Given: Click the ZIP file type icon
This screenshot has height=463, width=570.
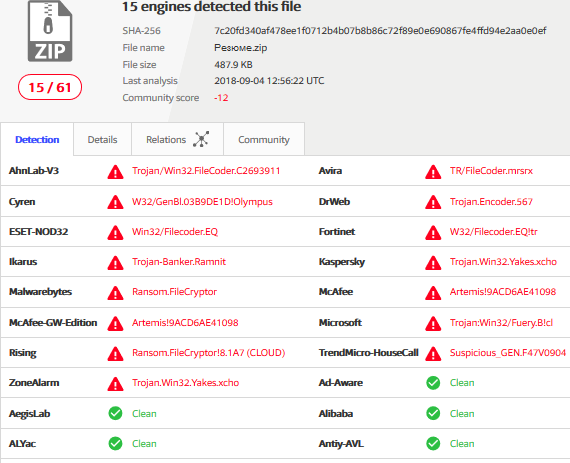Looking at the screenshot, I should (50, 31).
